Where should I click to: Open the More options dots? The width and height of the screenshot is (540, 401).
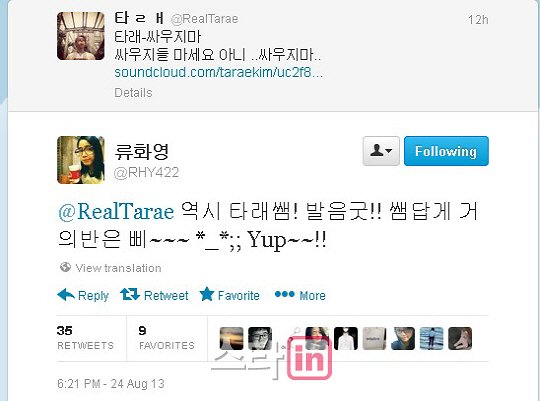pos(284,294)
